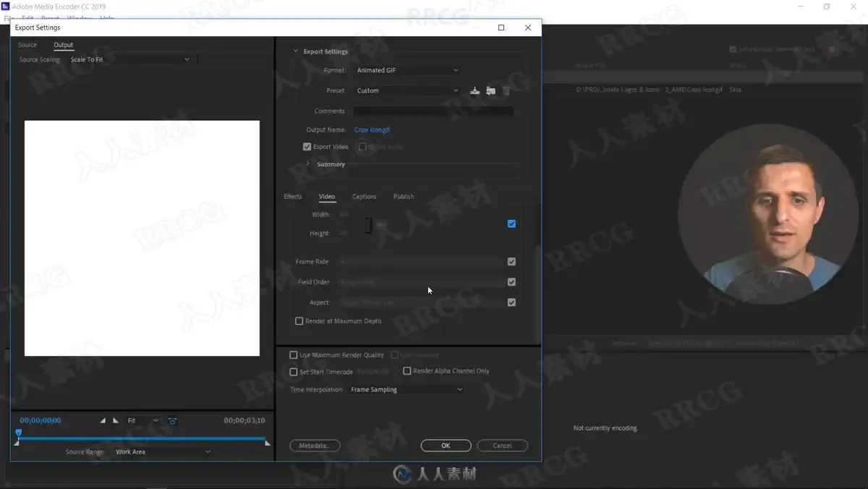
Task: Toggle the aspect ratio correction icon
Action: pyautogui.click(x=172, y=420)
